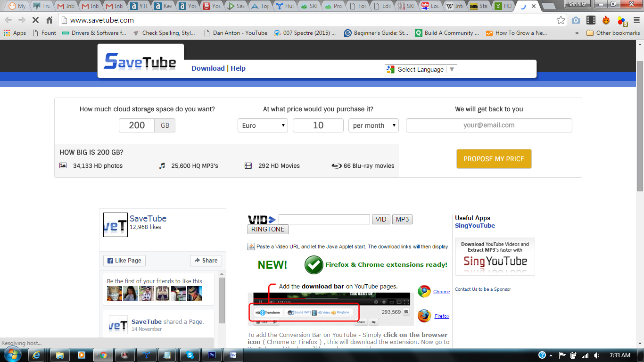
Task: Click the PROPOSE MY PRICE button
Action: (x=494, y=159)
